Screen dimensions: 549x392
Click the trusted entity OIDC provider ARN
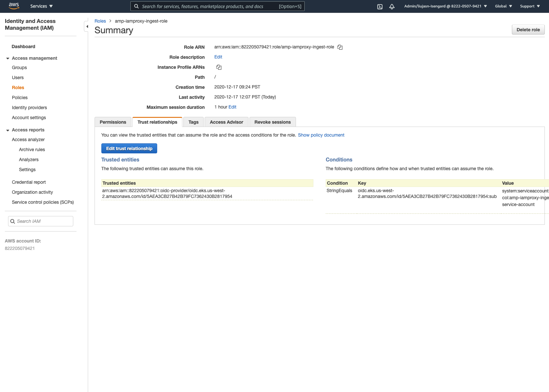[x=167, y=193]
